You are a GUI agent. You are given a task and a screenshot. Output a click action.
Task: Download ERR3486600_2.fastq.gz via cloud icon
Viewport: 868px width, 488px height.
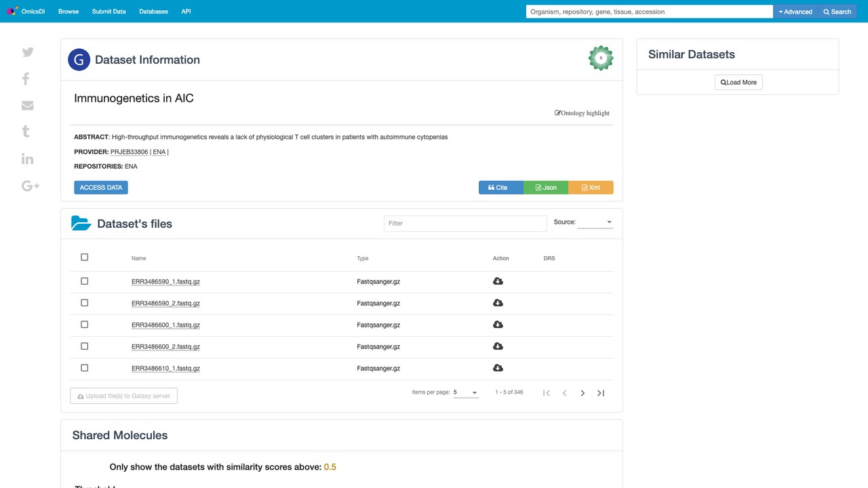tap(498, 346)
